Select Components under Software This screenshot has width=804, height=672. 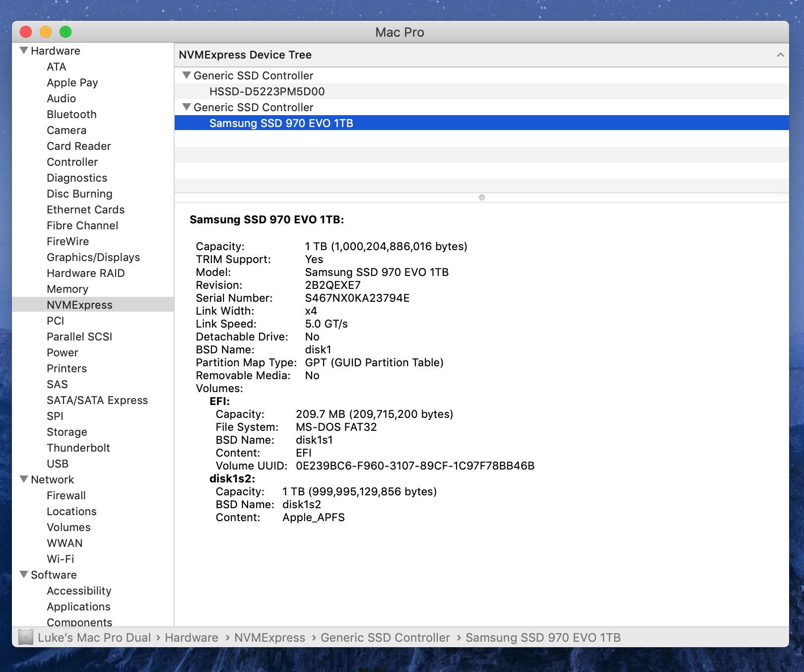coord(79,622)
